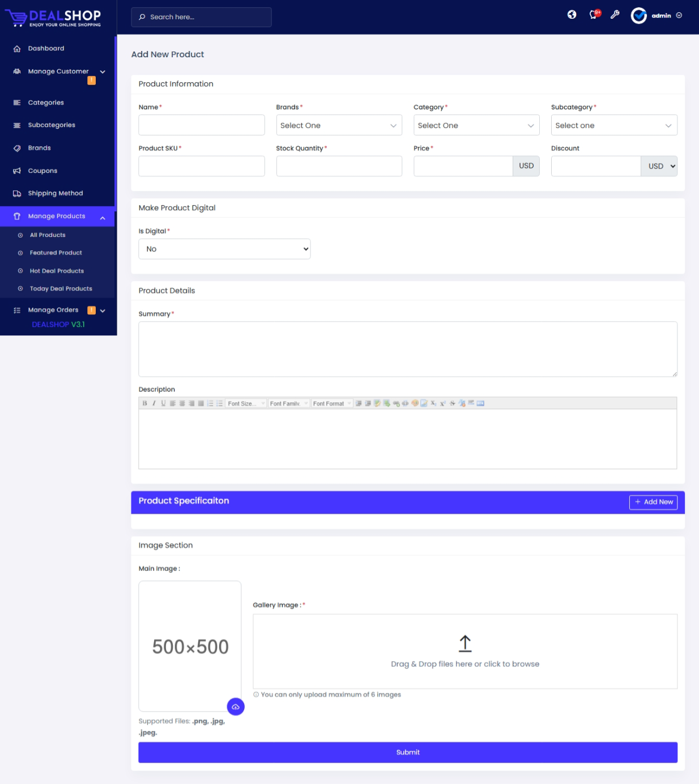Image resolution: width=699 pixels, height=784 pixels.
Task: Click the strikethrough icon in editor toolbar
Action: 452,403
